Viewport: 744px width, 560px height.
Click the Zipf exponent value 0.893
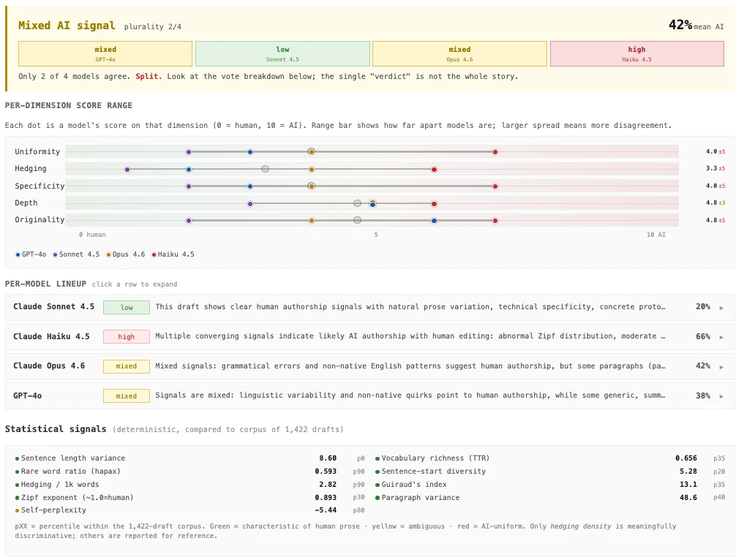[326, 497]
